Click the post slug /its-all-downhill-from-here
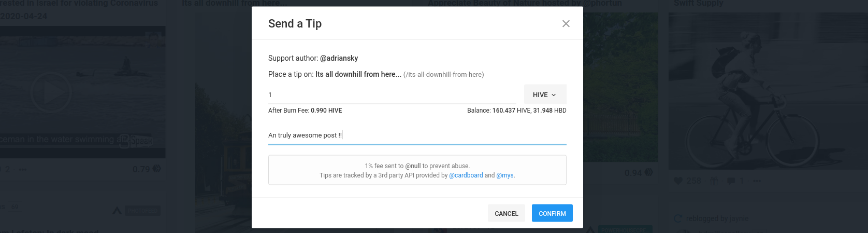 click(x=444, y=75)
